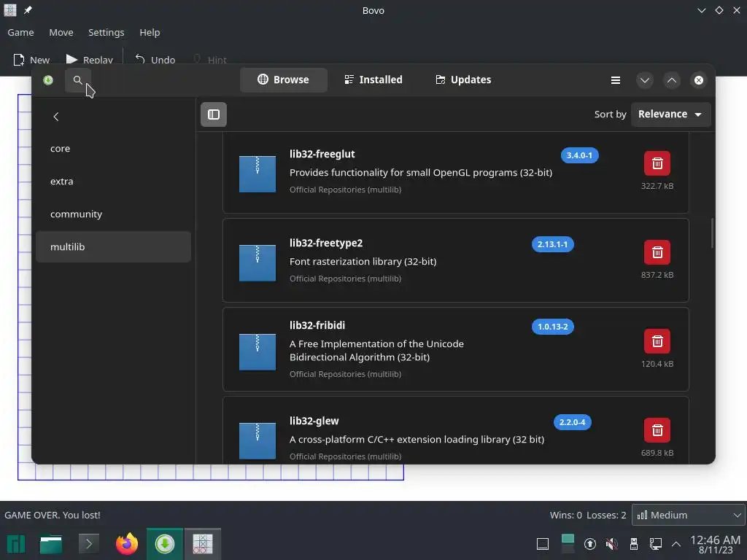Click version badge 1.0.13-2
Viewport: 747px width, 560px height.
click(x=553, y=327)
